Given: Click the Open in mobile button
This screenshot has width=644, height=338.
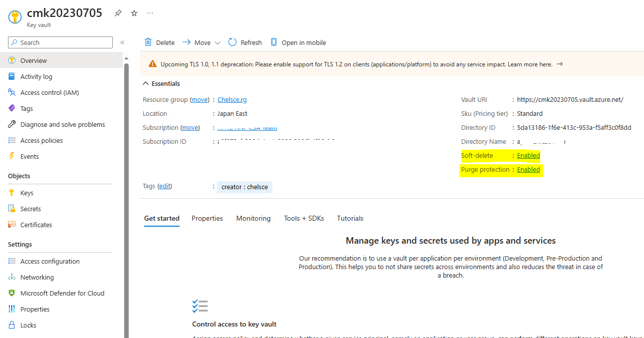Looking at the screenshot, I should tap(298, 42).
